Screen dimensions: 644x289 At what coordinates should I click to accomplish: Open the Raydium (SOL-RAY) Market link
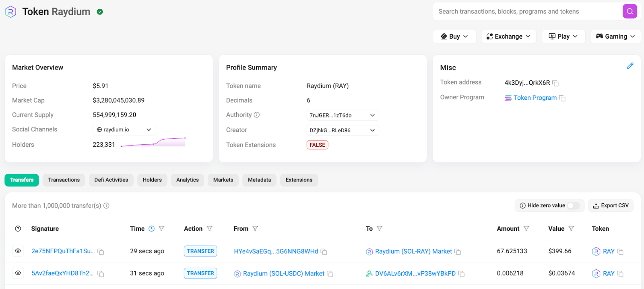[x=413, y=252]
